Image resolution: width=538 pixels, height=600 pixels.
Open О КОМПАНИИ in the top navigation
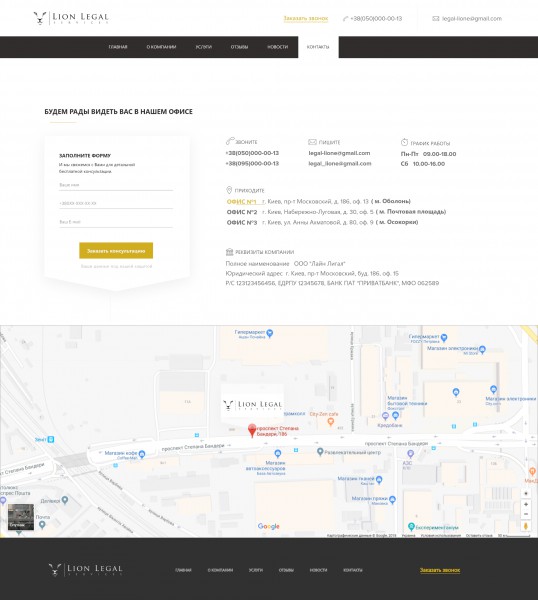tap(161, 47)
